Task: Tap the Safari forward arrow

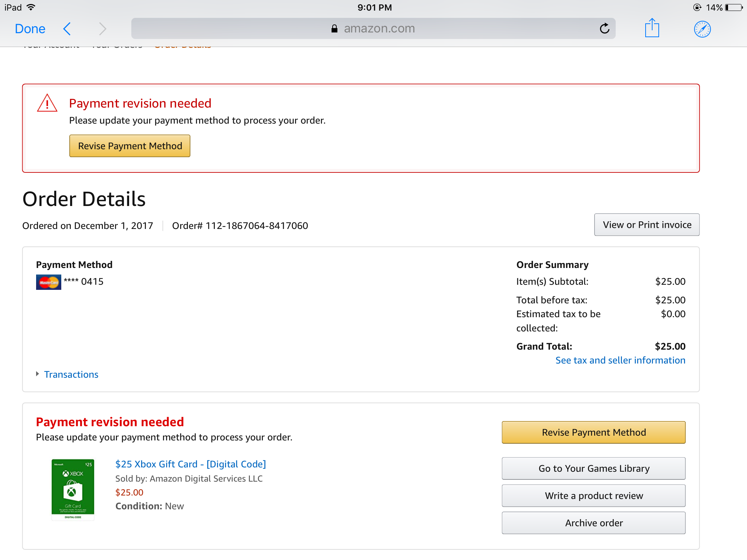Action: pyautogui.click(x=102, y=29)
